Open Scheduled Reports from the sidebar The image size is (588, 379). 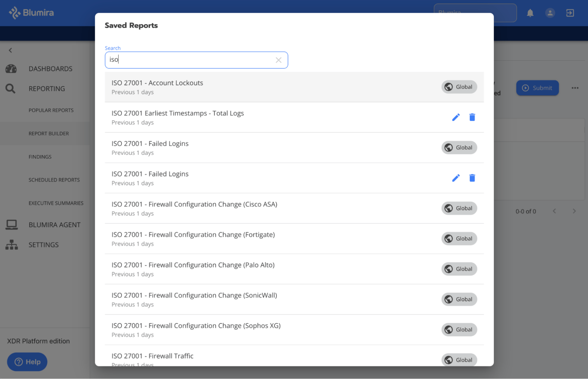(54, 180)
